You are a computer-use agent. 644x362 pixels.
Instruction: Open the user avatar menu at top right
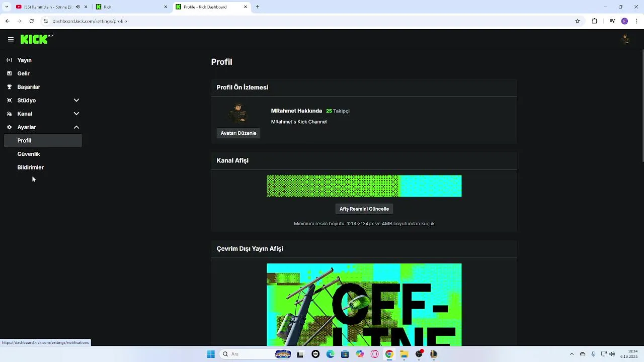(626, 39)
